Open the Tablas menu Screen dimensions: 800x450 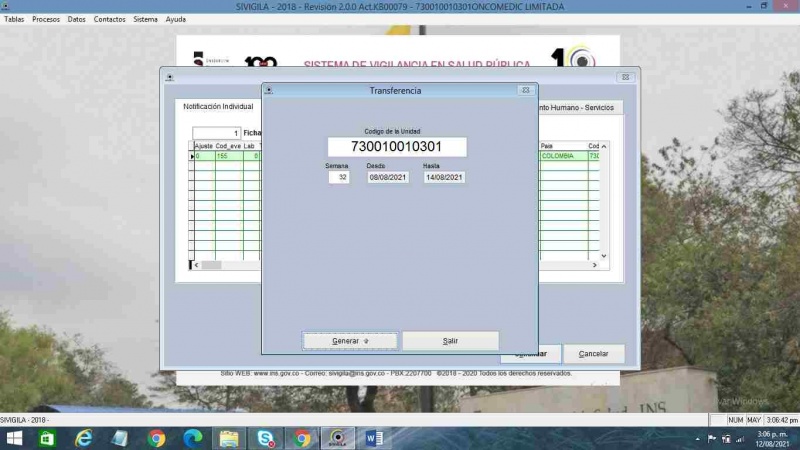pos(14,19)
